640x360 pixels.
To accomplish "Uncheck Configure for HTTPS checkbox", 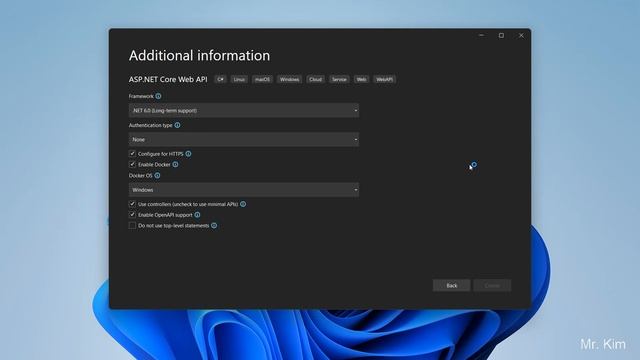I will click(x=132, y=153).
